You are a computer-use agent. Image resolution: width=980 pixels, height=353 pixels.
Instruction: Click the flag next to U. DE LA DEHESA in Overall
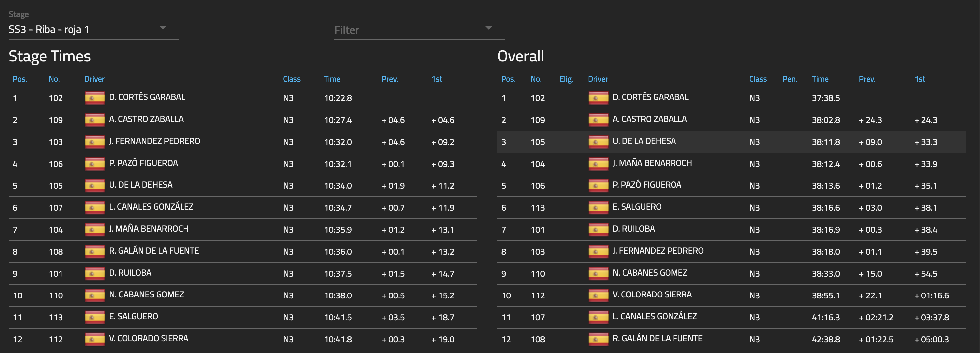point(598,142)
